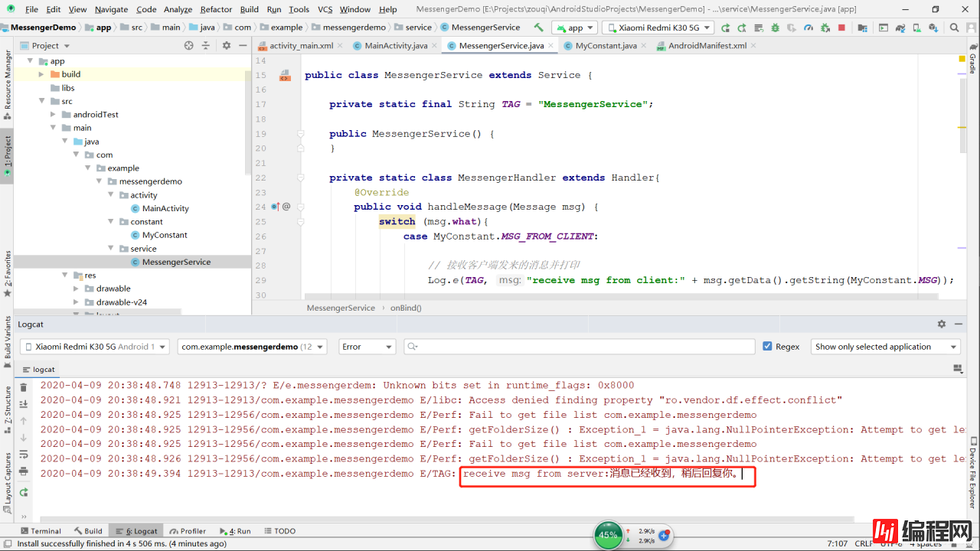The height and width of the screenshot is (551, 980).
Task: Click the override gutter icon on line 24
Action: [x=276, y=207]
